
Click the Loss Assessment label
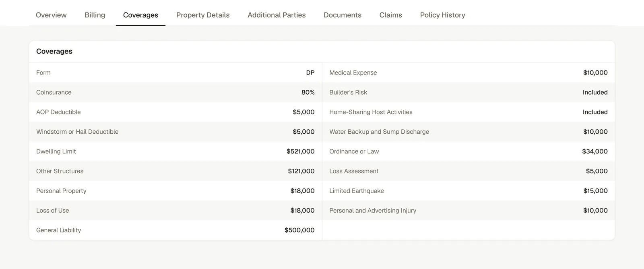tap(354, 171)
